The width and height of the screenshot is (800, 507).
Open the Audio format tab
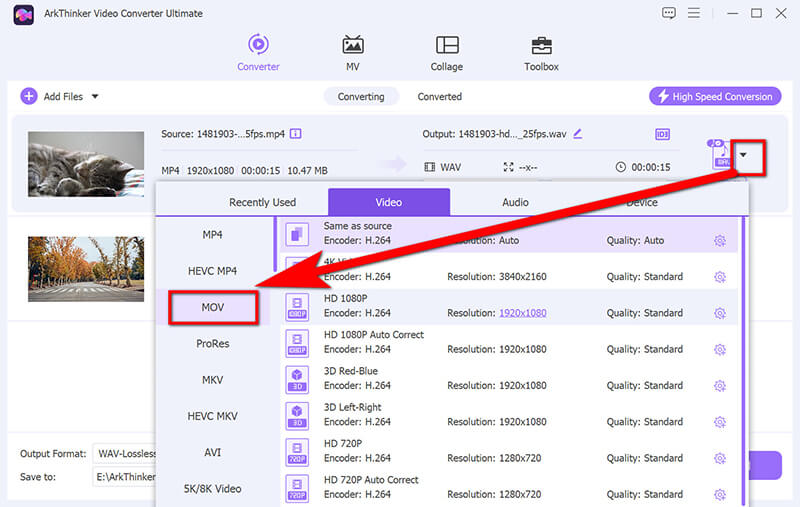click(x=515, y=202)
